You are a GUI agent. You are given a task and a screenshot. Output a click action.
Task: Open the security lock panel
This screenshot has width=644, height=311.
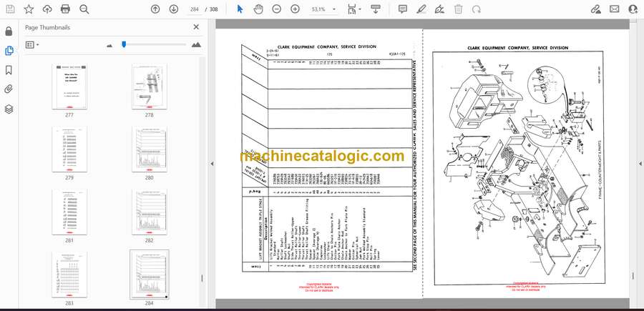click(9, 31)
